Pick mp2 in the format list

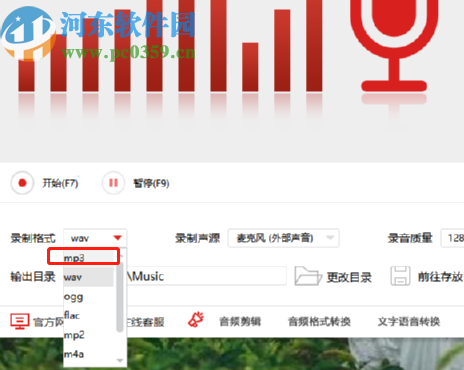(x=89, y=335)
